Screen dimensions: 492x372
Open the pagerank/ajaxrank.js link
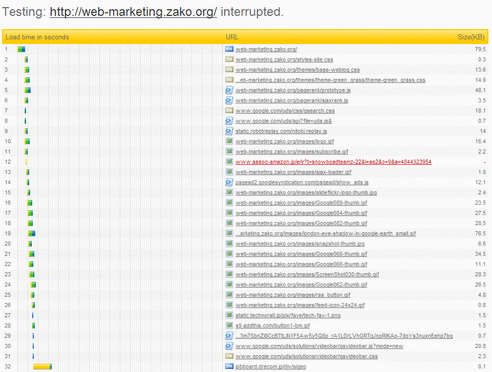pyautogui.click(x=292, y=101)
